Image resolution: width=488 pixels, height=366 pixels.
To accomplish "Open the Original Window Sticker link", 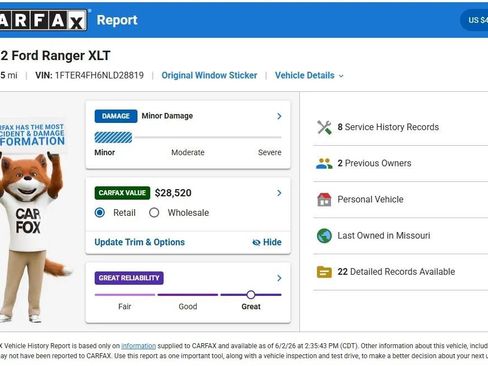I will (x=209, y=75).
